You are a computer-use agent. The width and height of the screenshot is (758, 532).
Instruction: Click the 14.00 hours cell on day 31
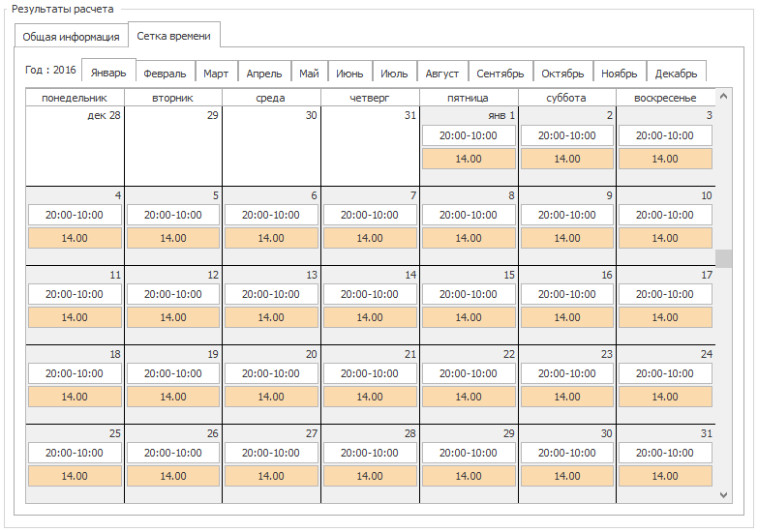[x=665, y=476]
